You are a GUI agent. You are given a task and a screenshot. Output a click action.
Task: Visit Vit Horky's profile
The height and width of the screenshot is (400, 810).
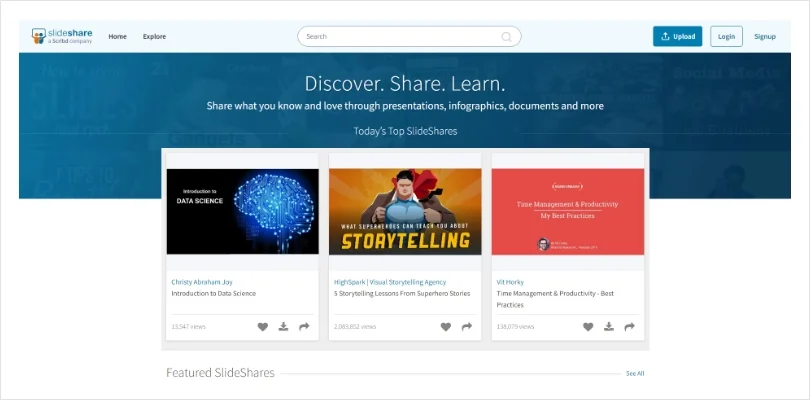[x=510, y=282]
